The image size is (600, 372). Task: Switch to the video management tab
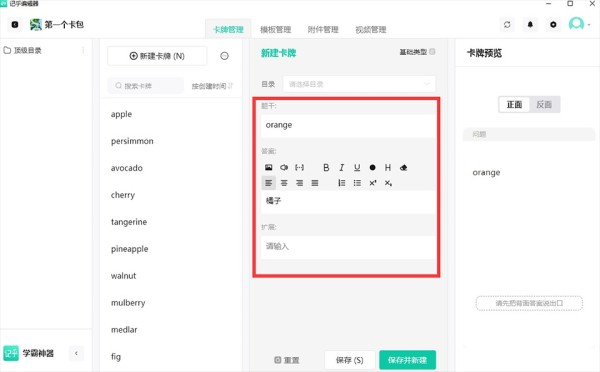(370, 29)
